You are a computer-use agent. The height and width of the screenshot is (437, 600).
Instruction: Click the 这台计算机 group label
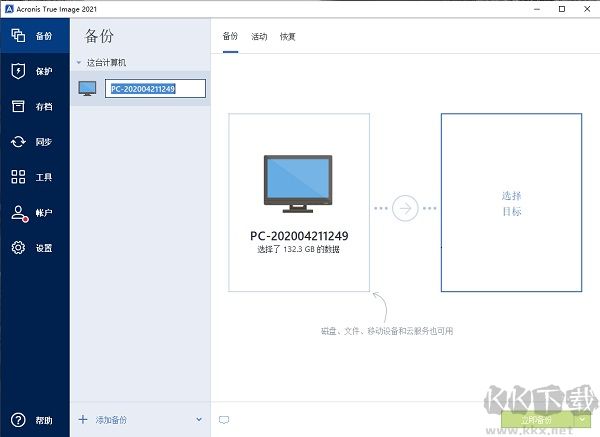[x=106, y=62]
